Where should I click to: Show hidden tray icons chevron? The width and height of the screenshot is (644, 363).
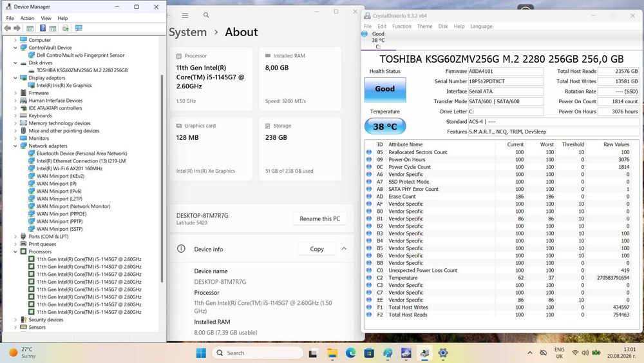(530, 353)
